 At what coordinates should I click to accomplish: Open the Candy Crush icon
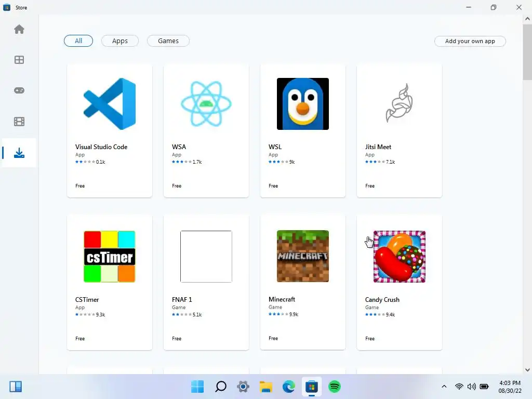pos(400,257)
